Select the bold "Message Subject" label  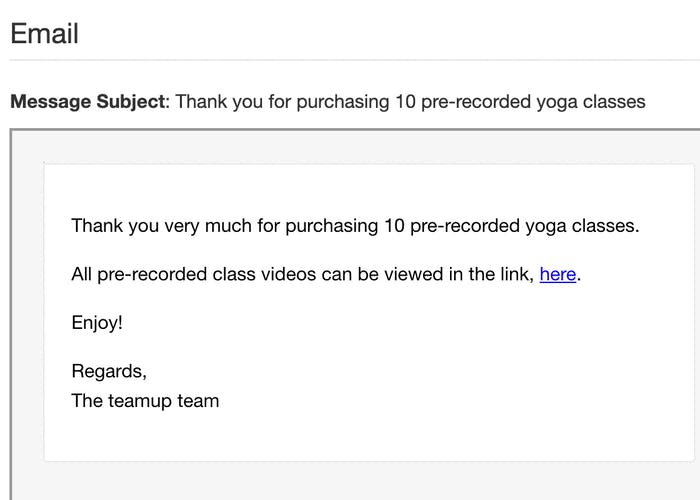pos(88,102)
